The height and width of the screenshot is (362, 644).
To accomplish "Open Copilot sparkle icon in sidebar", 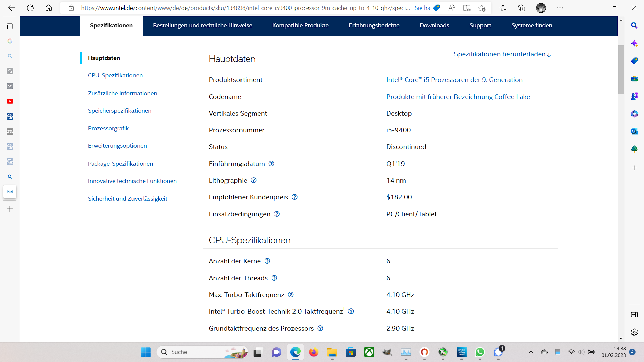I will tap(634, 43).
